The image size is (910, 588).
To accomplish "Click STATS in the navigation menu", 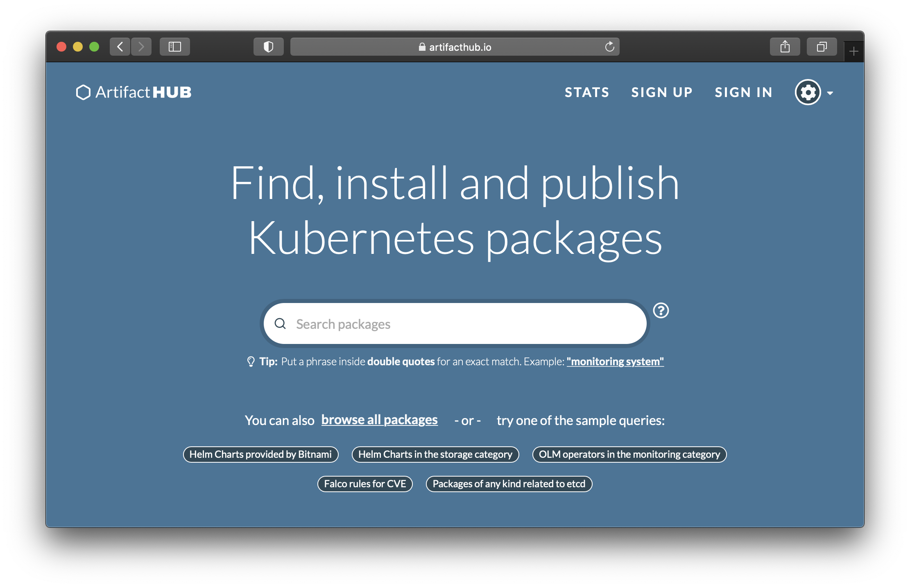I will 586,92.
